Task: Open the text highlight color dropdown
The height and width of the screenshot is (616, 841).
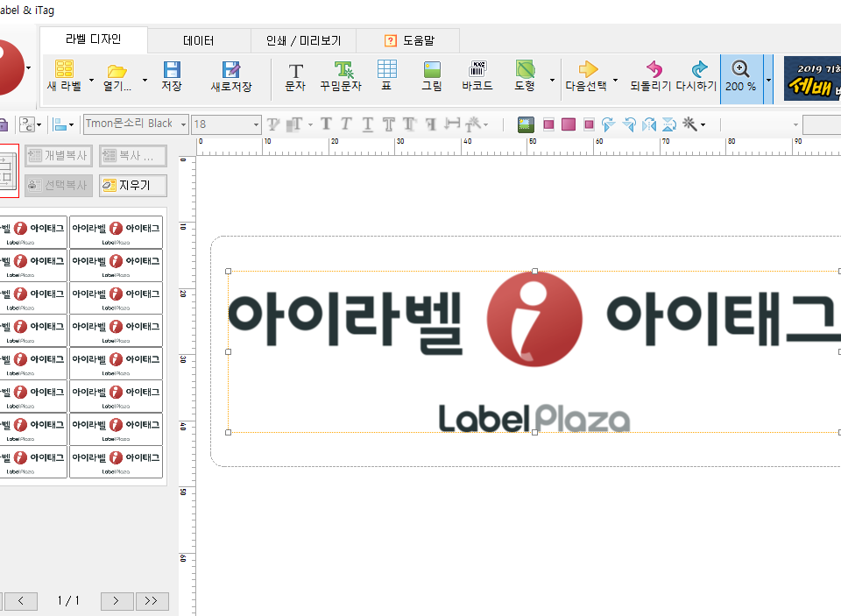Action: pos(311,125)
